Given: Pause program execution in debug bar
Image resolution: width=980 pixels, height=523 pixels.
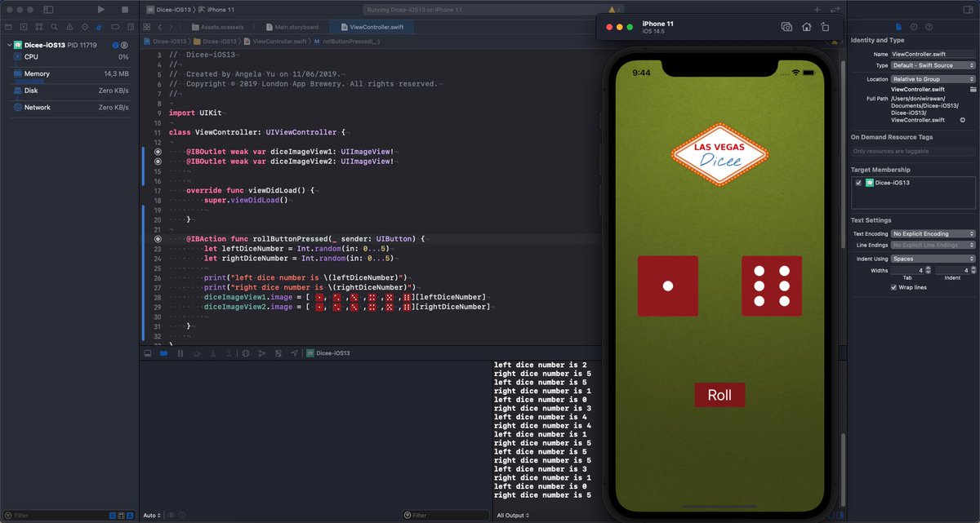Looking at the screenshot, I should [180, 353].
